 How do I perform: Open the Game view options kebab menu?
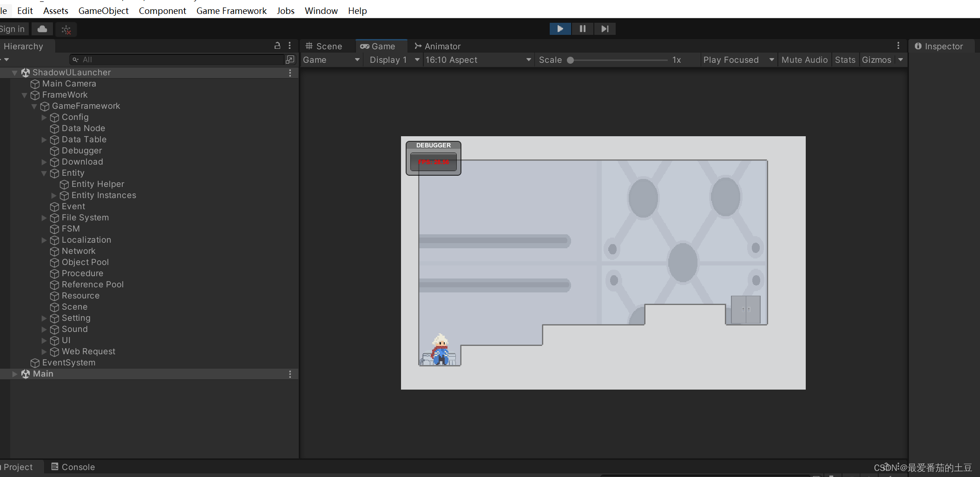[898, 46]
